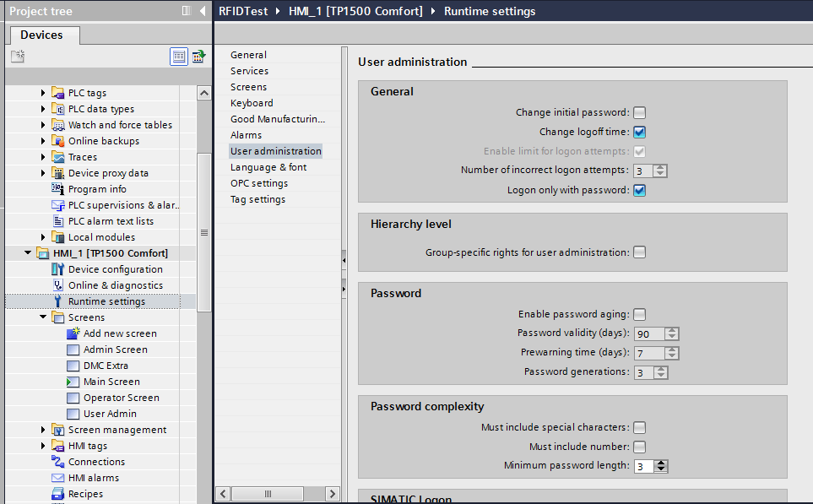Select Language & font category

(x=268, y=167)
